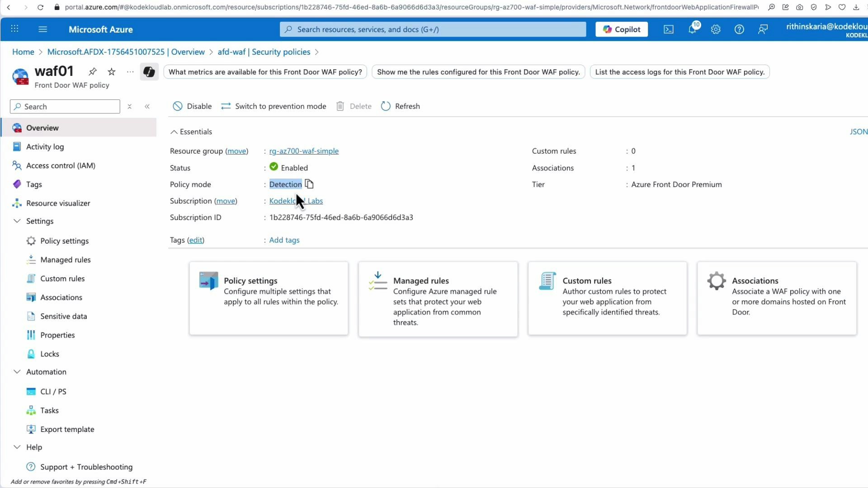Disable the waf01 policy
The image size is (868, 488).
pyautogui.click(x=192, y=106)
